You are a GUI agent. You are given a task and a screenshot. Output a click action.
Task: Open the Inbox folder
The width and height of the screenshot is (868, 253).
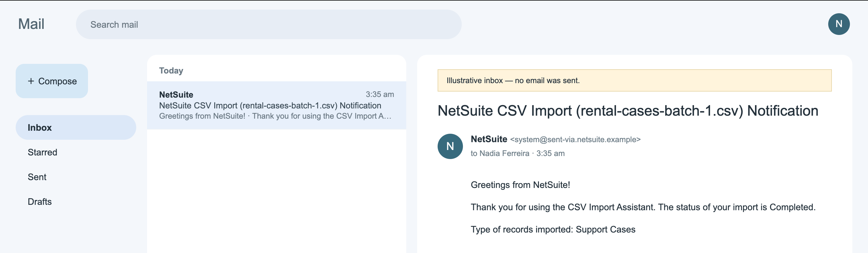click(x=76, y=127)
